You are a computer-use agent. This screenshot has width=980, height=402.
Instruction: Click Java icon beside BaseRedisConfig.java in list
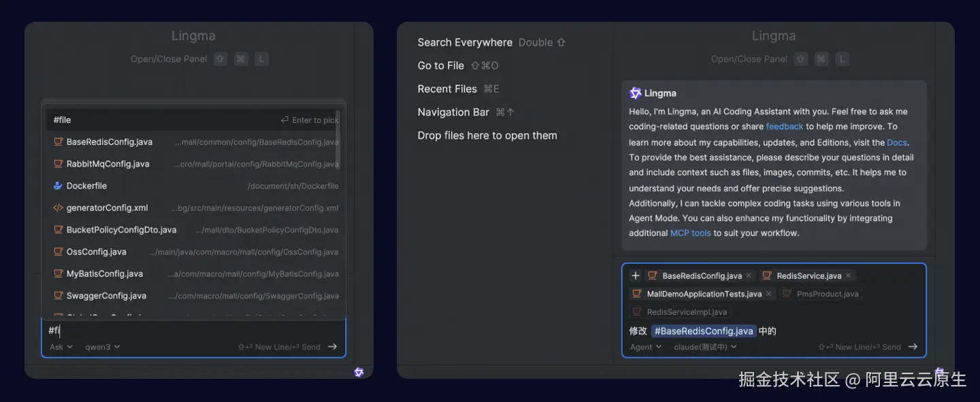coord(58,142)
